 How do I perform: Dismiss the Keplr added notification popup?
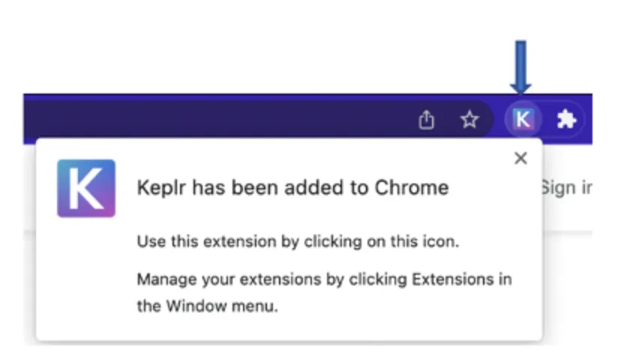(x=520, y=158)
